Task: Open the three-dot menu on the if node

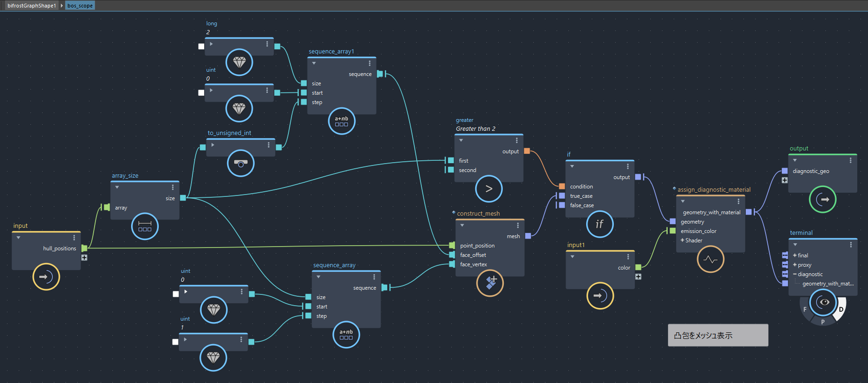Action: coord(628,166)
